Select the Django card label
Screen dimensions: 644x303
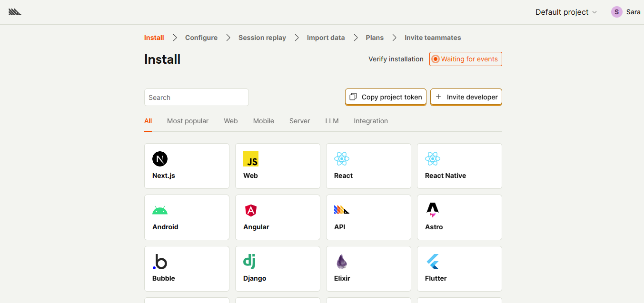[x=255, y=278]
